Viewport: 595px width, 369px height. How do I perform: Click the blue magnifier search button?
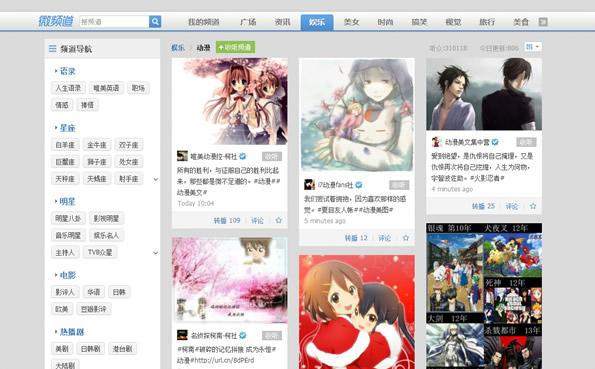[155, 22]
